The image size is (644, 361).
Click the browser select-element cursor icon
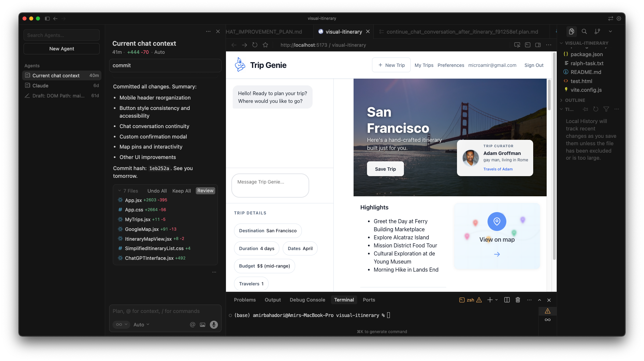click(517, 45)
